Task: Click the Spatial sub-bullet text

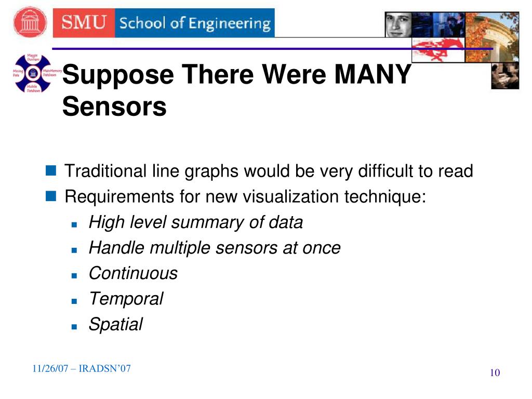Action: 116,324
